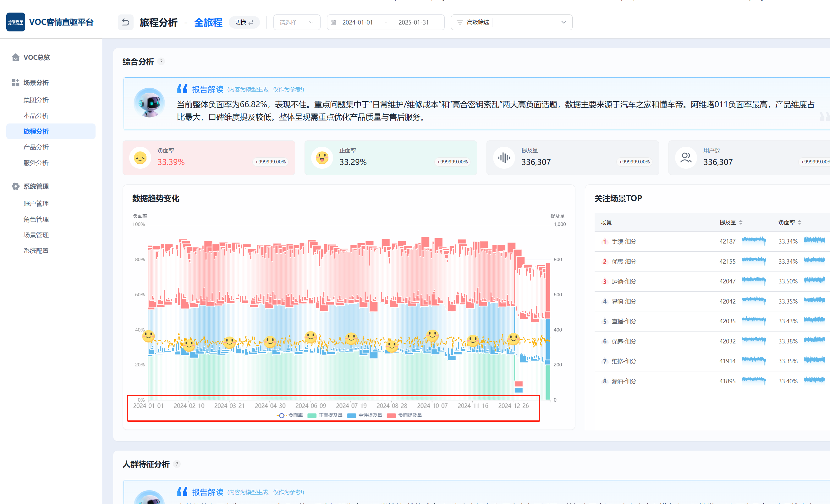Click the help icon next to 综合分析

[161, 62]
